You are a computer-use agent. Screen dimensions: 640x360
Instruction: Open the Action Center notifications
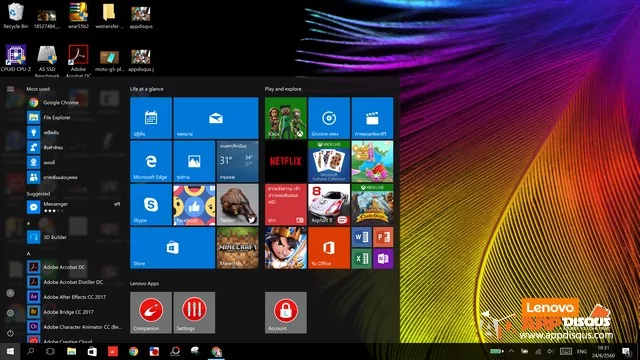(626, 351)
